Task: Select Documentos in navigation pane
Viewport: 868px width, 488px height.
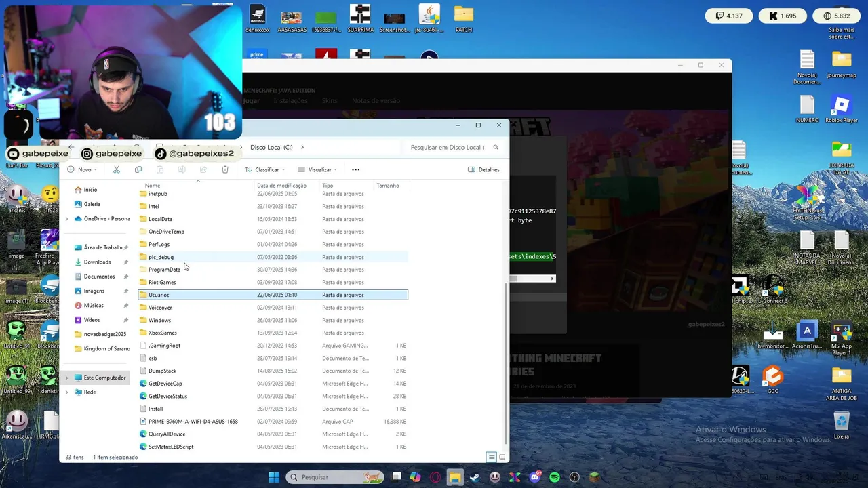Action: coord(99,277)
